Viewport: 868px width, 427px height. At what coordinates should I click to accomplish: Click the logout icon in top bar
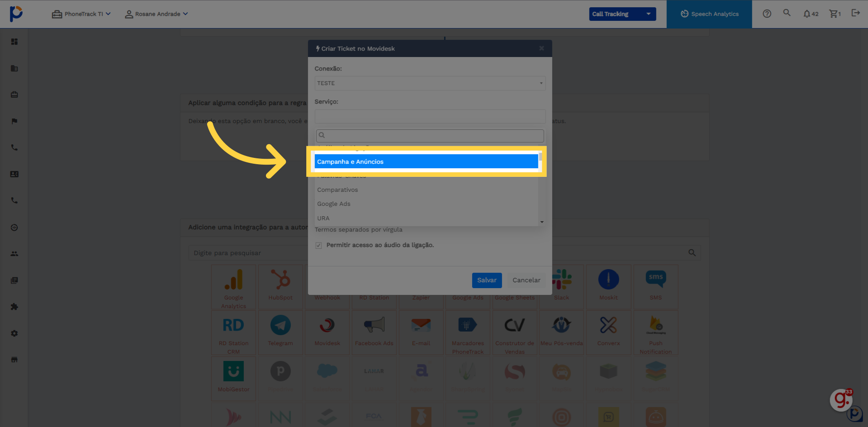point(855,13)
